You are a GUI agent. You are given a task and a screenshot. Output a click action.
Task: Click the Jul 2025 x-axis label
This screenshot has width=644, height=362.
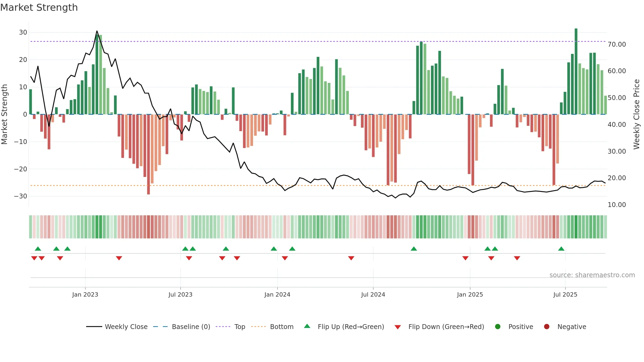(565, 294)
